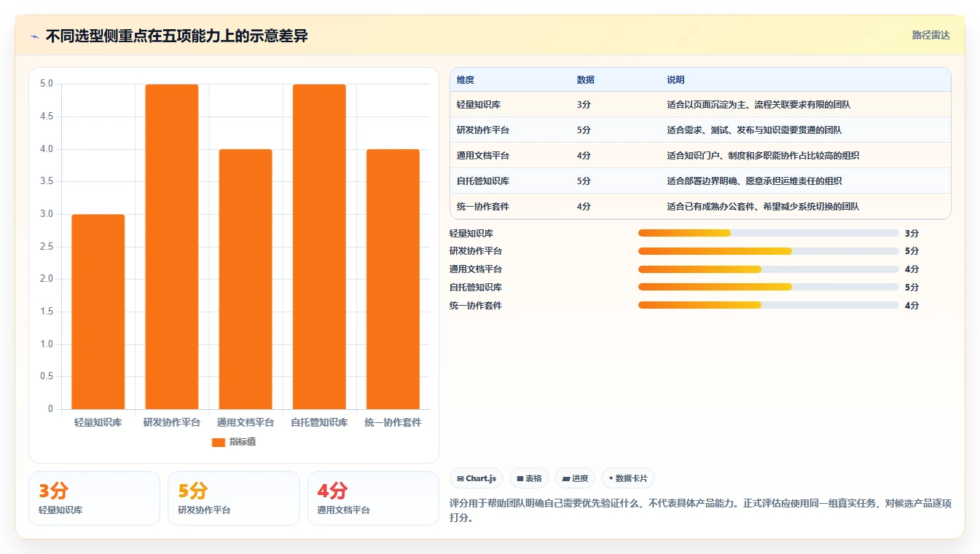Click the 统一协作套件 bar in chart
The height and width of the screenshot is (554, 980).
(393, 279)
